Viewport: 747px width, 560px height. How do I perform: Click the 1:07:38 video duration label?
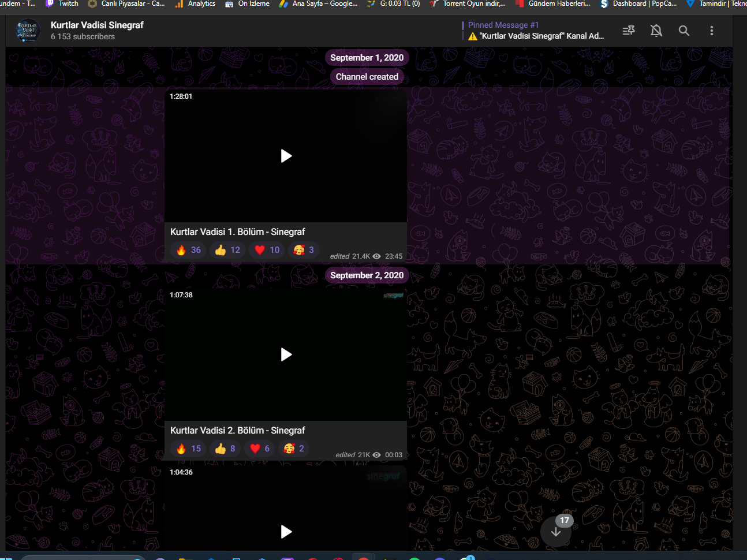pyautogui.click(x=181, y=295)
